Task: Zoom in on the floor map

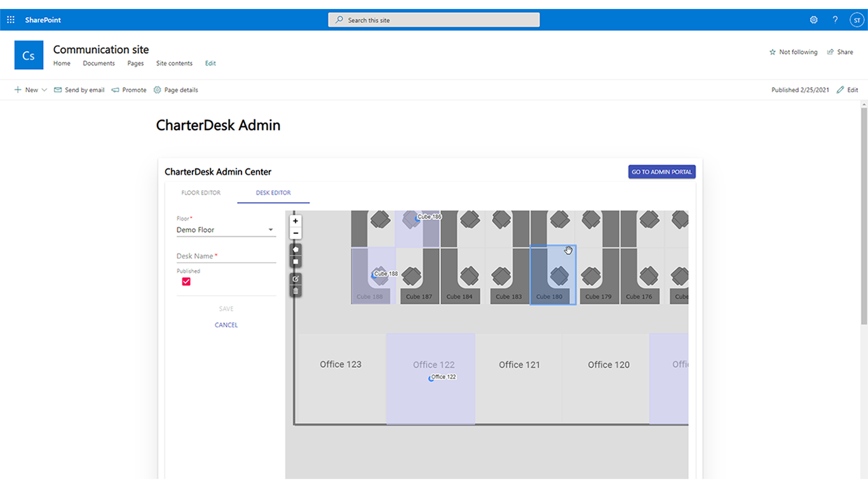Action: coord(295,221)
